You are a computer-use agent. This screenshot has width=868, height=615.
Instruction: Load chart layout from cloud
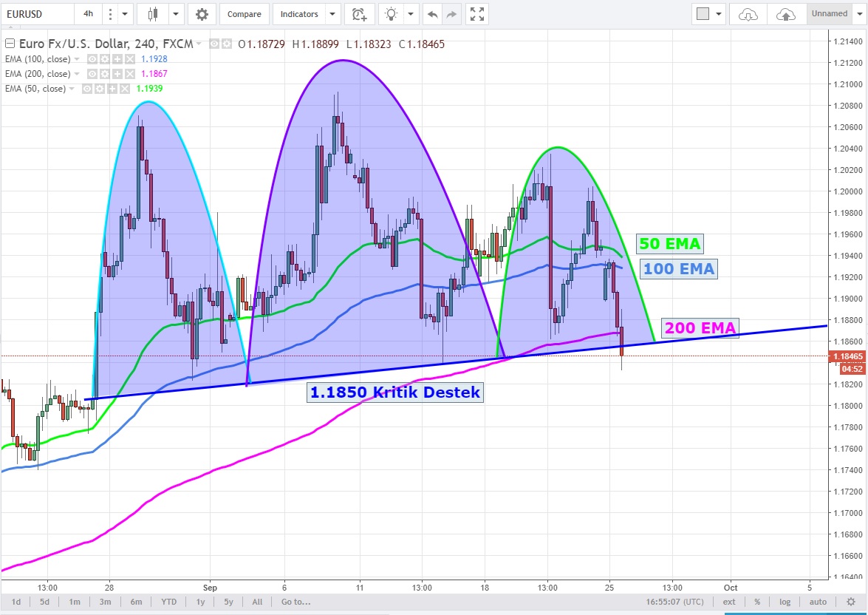[748, 14]
